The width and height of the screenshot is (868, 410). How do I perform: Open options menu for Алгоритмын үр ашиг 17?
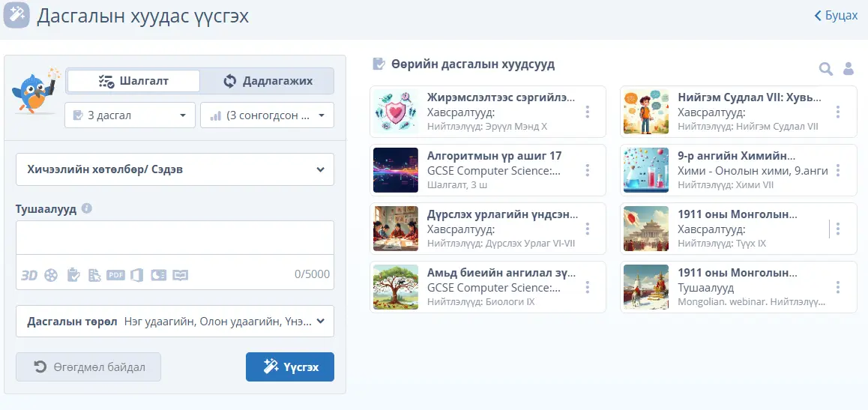[588, 170]
